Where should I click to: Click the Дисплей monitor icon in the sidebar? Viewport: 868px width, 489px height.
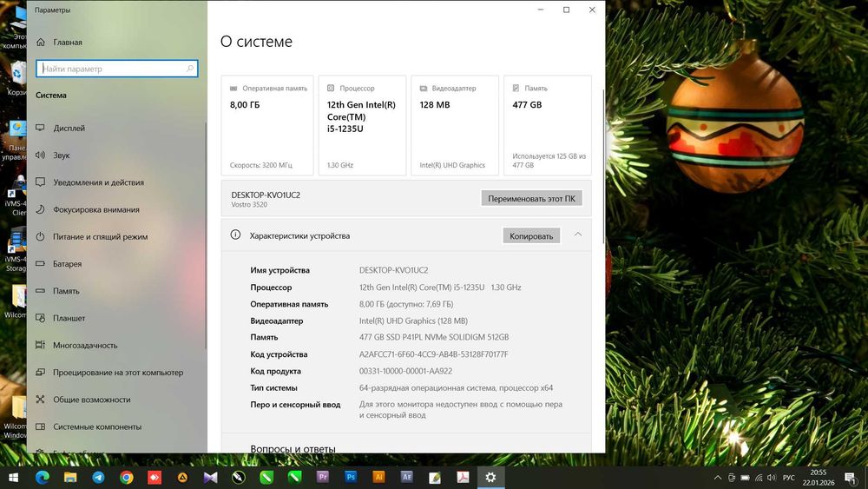point(40,128)
